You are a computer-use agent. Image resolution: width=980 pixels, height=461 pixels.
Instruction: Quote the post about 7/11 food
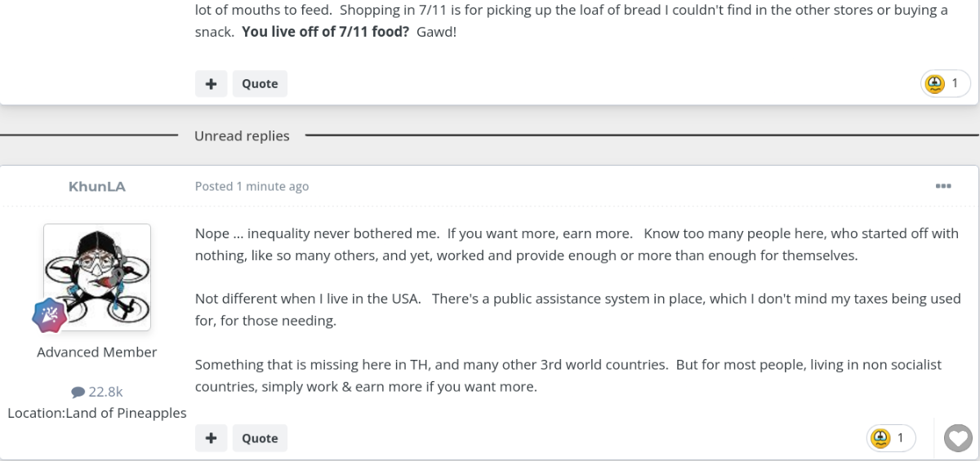(x=260, y=83)
